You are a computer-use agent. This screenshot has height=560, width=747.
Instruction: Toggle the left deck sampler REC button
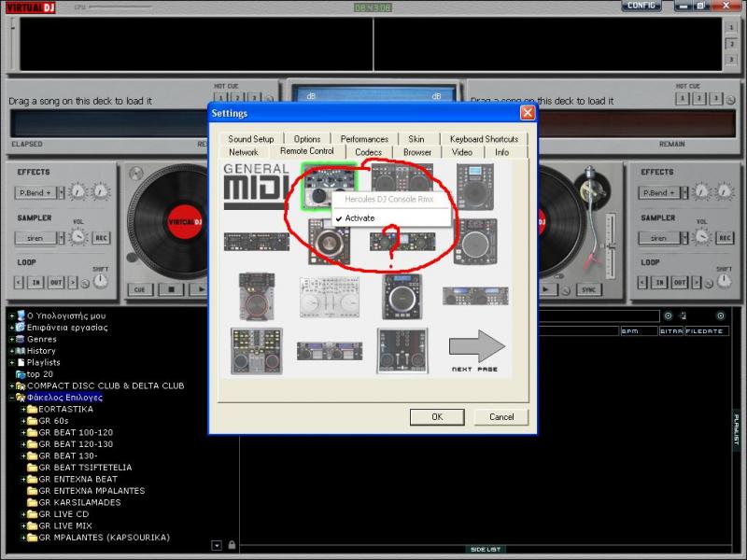[102, 238]
